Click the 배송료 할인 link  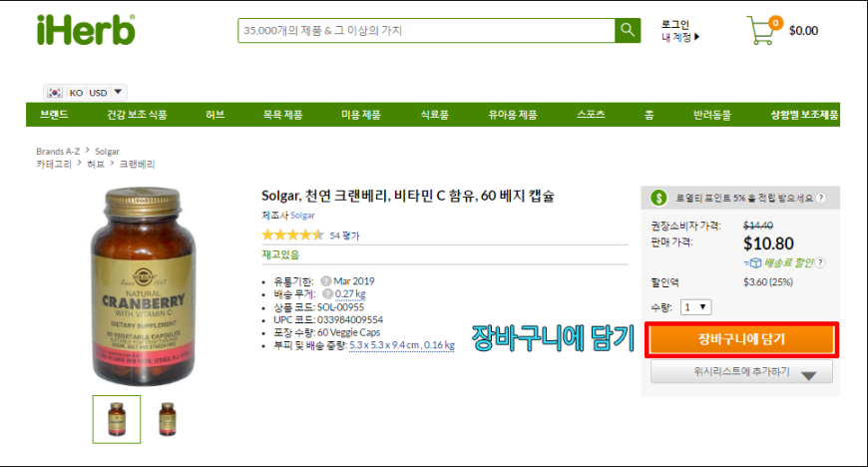click(789, 262)
